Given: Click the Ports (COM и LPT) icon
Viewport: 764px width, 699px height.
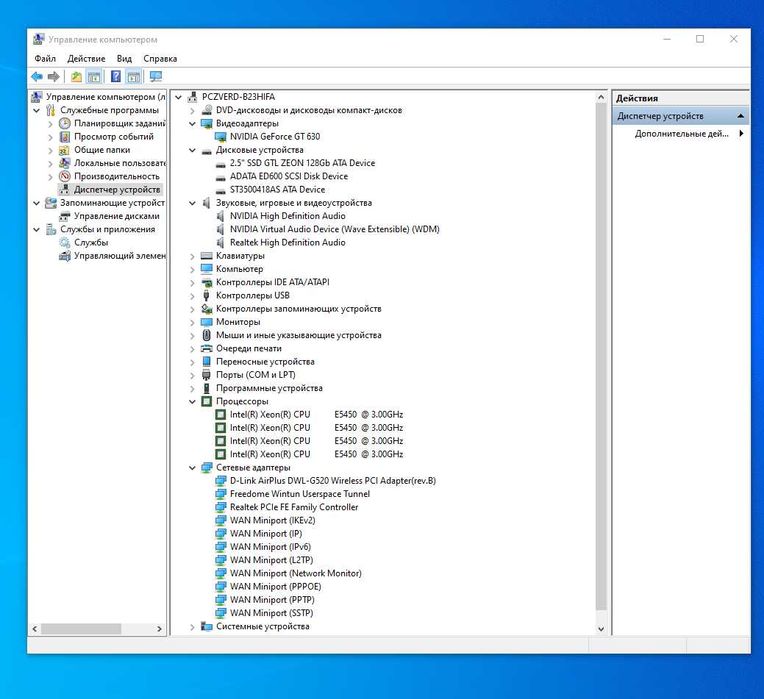Looking at the screenshot, I should [x=207, y=375].
